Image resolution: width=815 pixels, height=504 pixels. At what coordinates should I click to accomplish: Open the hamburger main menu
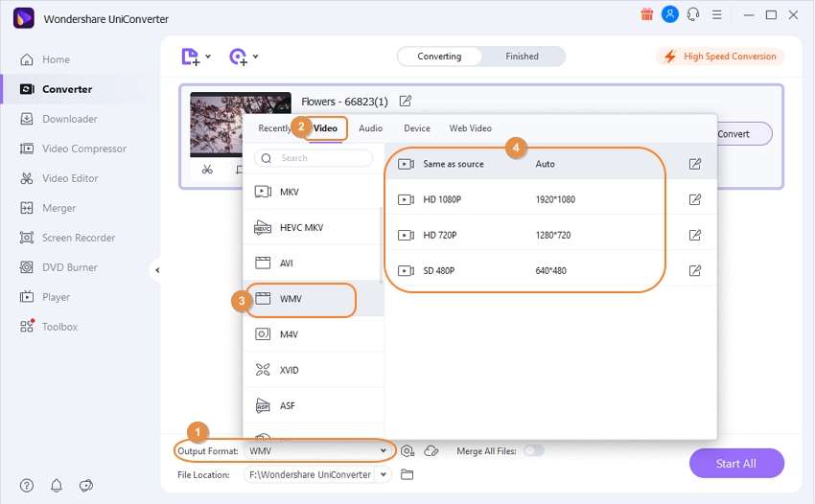point(717,14)
